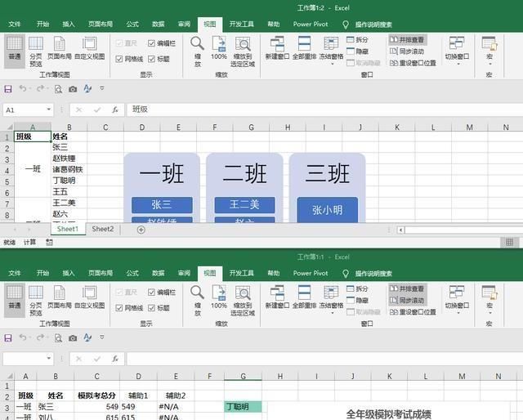Toggle Formula Bar checkbox in top window
The width and height of the screenshot is (523, 420).
click(162, 43)
